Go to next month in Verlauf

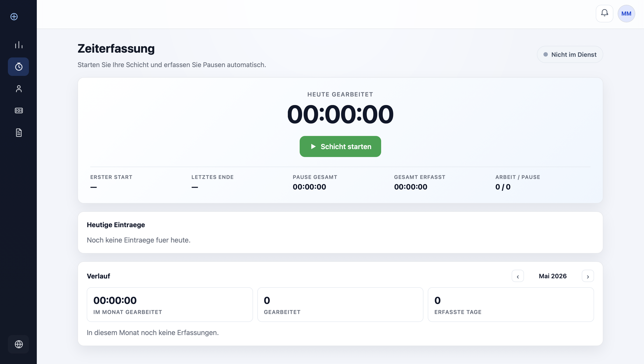[x=588, y=276]
